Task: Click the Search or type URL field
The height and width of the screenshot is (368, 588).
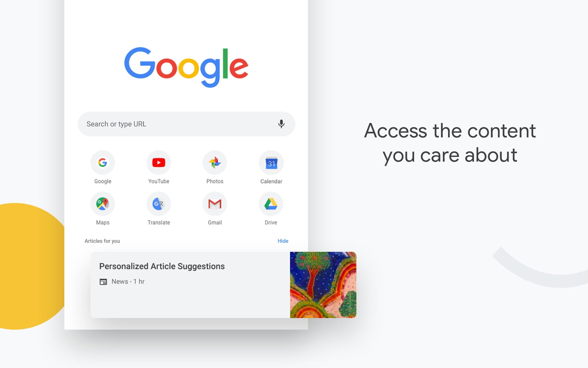Action: point(186,123)
